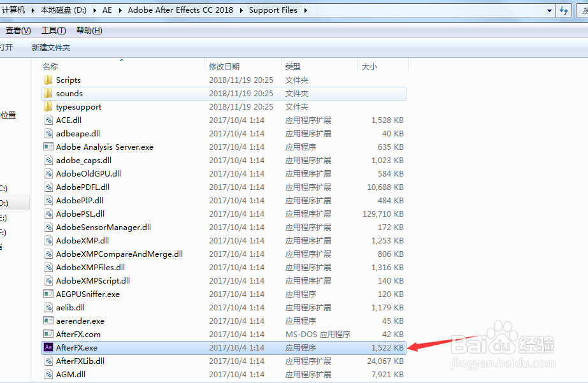Click the 新建文件夹 button
Screen dimensions: 588x383
(x=50, y=47)
